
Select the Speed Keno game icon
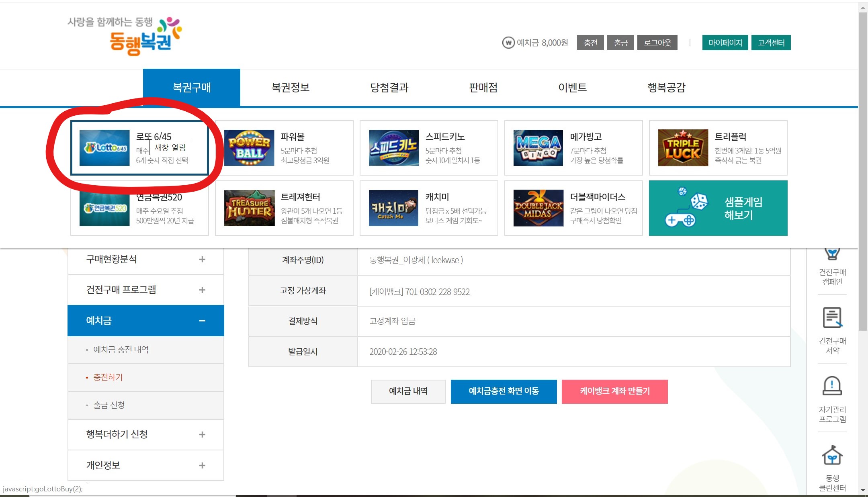[393, 147]
